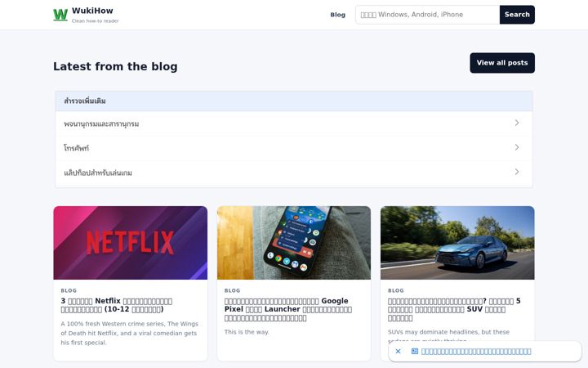The image size is (588, 368).
Task: Click the bottom notification link text
Action: (476, 351)
